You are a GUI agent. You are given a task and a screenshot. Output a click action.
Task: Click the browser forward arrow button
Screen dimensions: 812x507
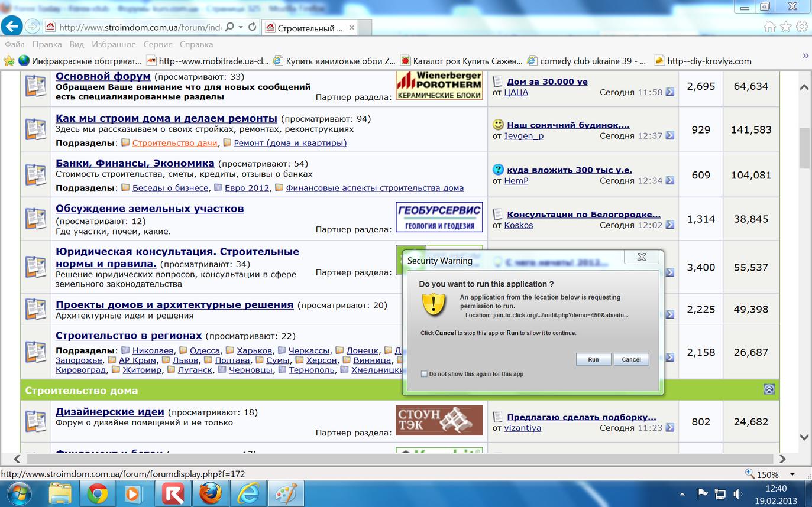click(32, 27)
